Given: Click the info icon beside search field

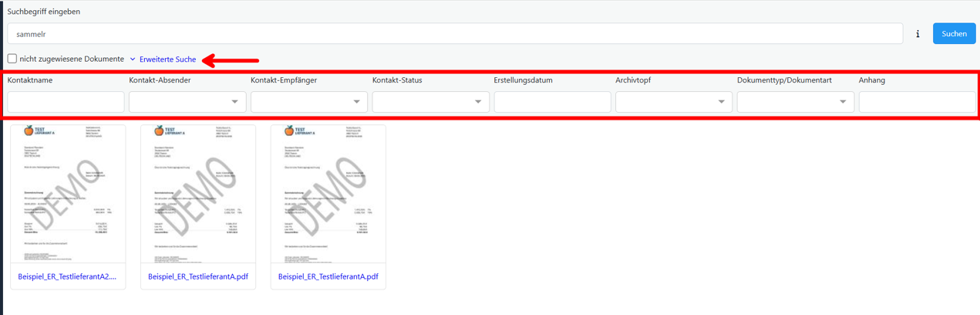Looking at the screenshot, I should (x=918, y=34).
